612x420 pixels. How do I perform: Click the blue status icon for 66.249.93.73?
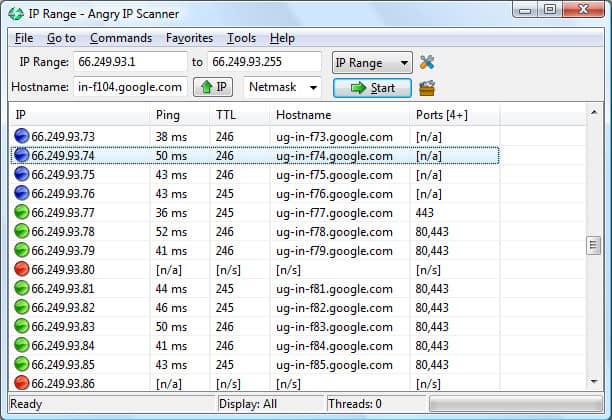pos(21,136)
